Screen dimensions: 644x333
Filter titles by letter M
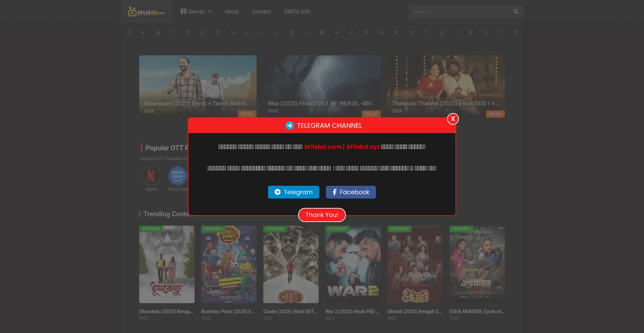(322, 33)
